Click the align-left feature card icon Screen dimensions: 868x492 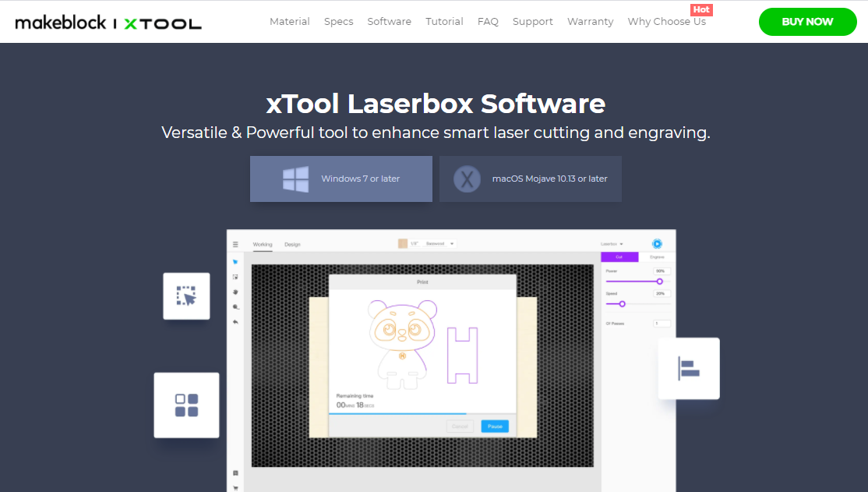(689, 369)
